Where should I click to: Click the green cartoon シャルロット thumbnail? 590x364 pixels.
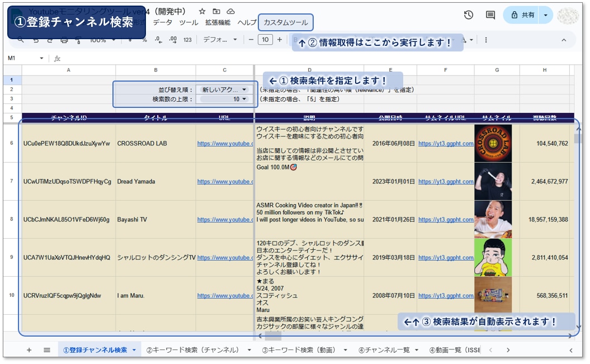click(493, 258)
